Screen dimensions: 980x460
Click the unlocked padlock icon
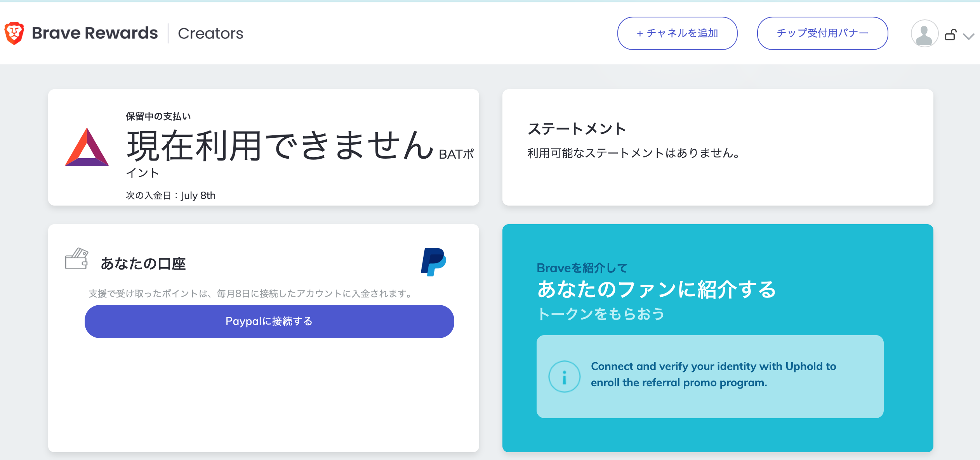click(950, 35)
